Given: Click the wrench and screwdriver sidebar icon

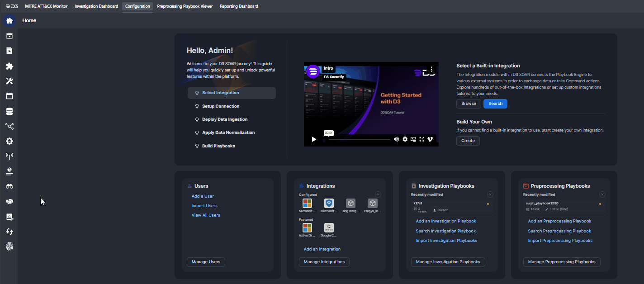Looking at the screenshot, I should (9, 81).
